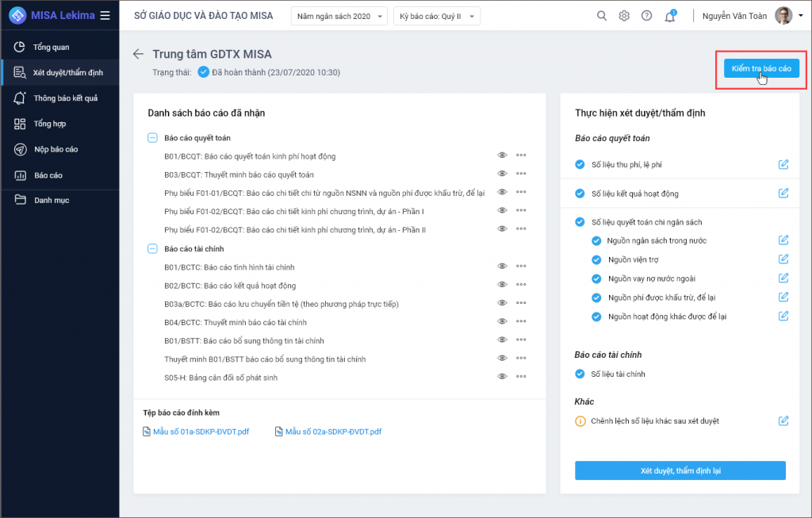Click the help question mark icon
The height and width of the screenshot is (518, 812).
point(646,16)
